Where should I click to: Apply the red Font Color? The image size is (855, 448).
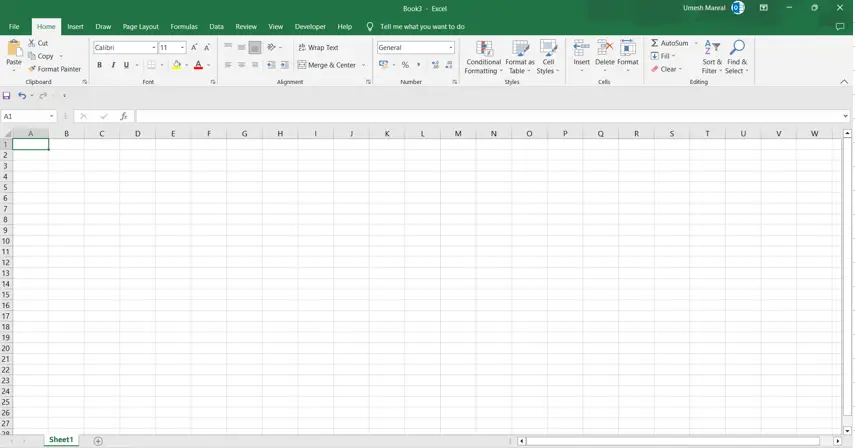198,65
